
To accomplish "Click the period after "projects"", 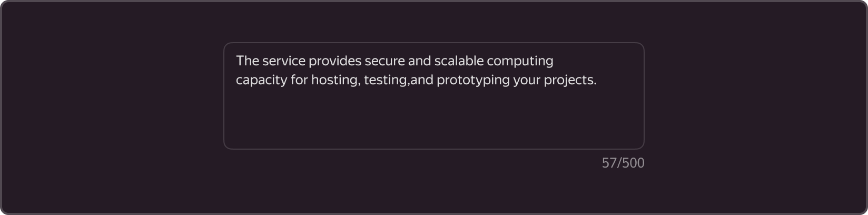I will (595, 84).
